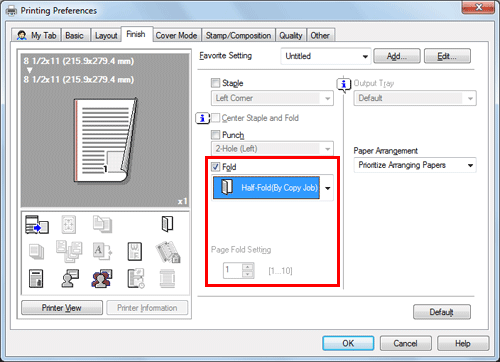Screen dimensions: 500x362
Task: Uncheck the Fold checkbox
Action: point(216,166)
